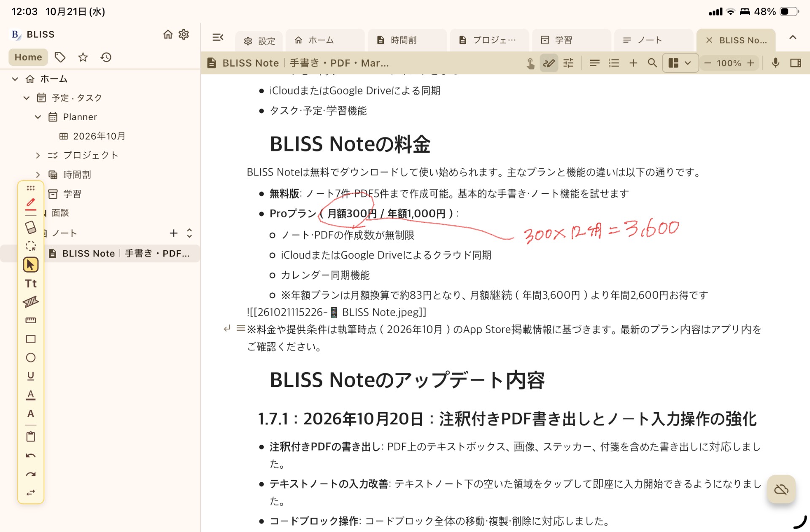The width and height of the screenshot is (810, 532).
Task: Collapse the Planner node
Action: coord(38,117)
